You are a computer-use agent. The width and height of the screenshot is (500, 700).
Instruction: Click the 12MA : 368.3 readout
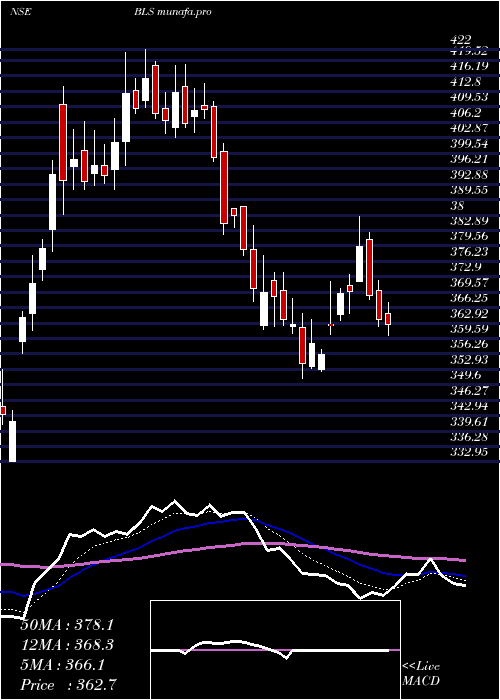(67, 645)
